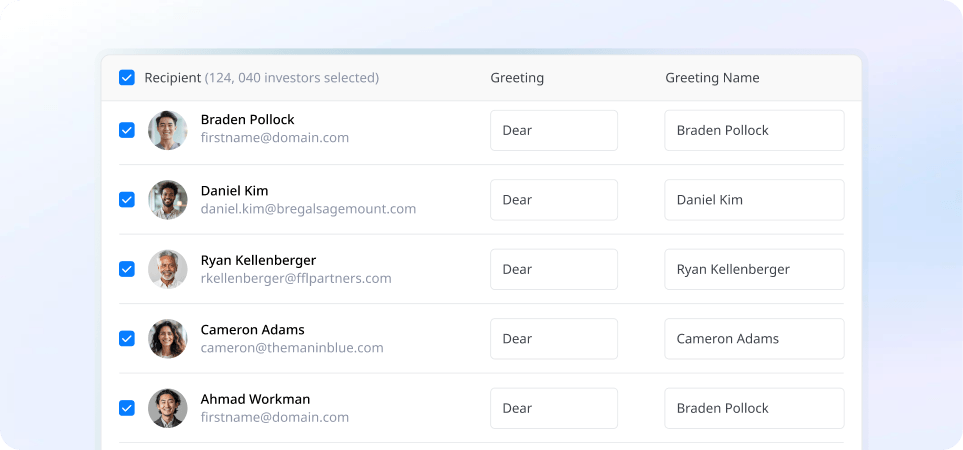Select recipient name Braden Pollock in first row

coord(248,119)
